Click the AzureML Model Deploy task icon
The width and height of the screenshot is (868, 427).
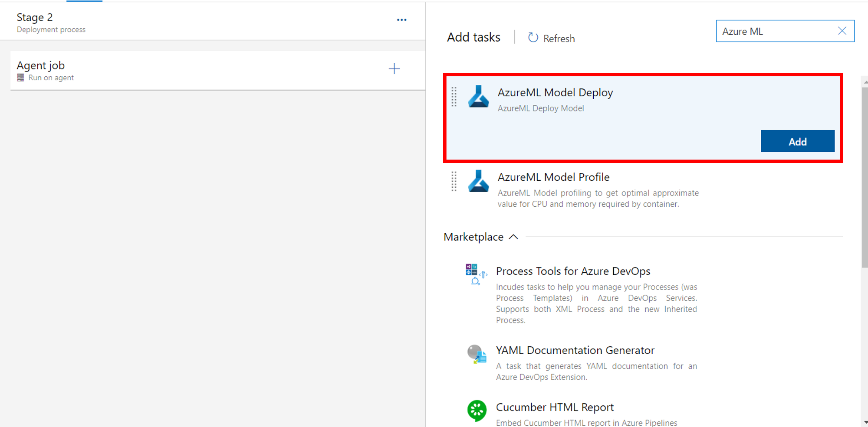click(x=478, y=97)
